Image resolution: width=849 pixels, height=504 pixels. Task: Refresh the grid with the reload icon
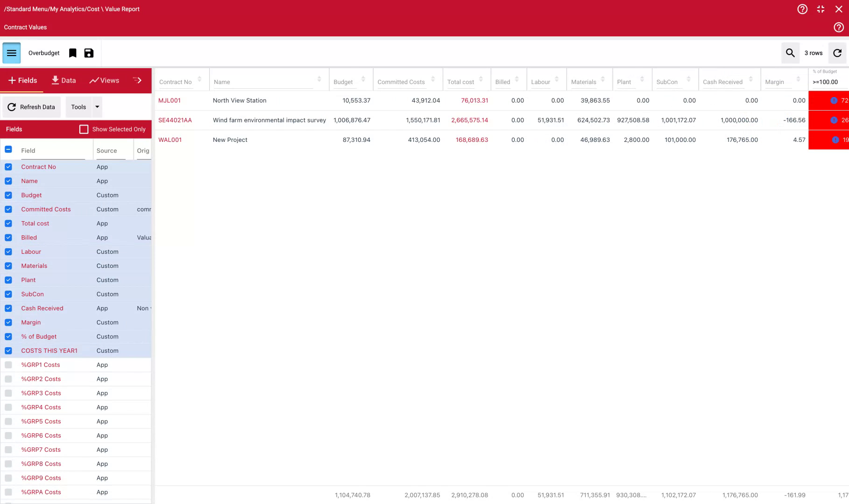tap(837, 53)
